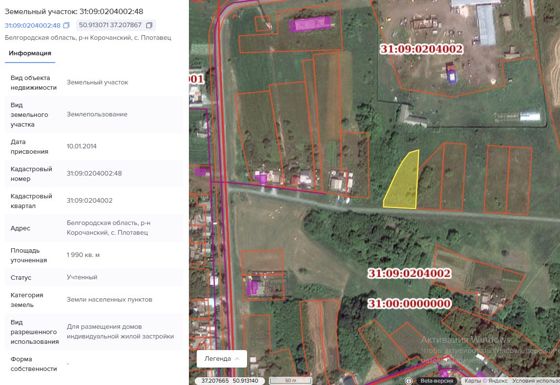Select the date 10.01.2014
The width and height of the screenshot is (560, 385).
click(81, 146)
